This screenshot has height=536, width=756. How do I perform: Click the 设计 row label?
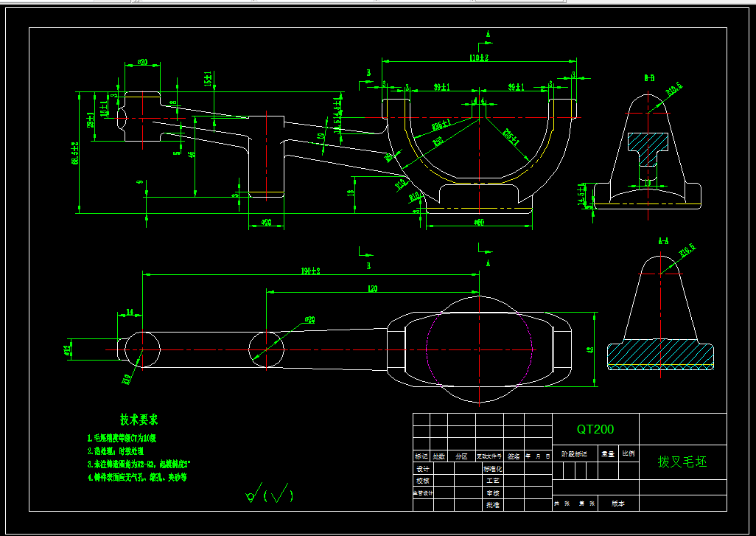422,469
